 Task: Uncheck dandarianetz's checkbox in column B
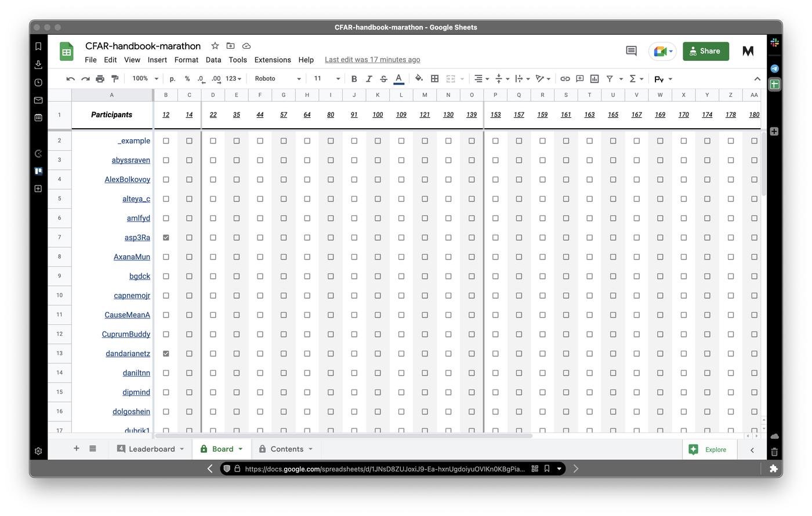coord(166,354)
